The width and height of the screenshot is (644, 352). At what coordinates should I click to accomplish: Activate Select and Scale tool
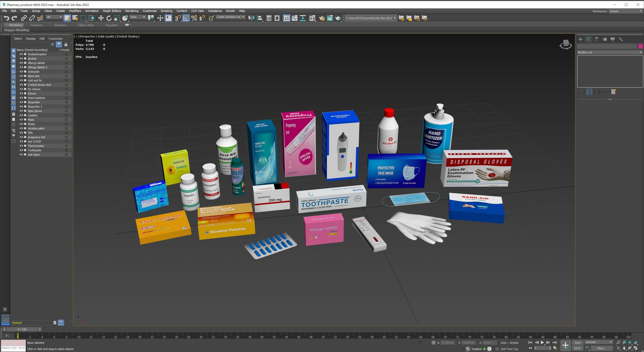(117, 18)
